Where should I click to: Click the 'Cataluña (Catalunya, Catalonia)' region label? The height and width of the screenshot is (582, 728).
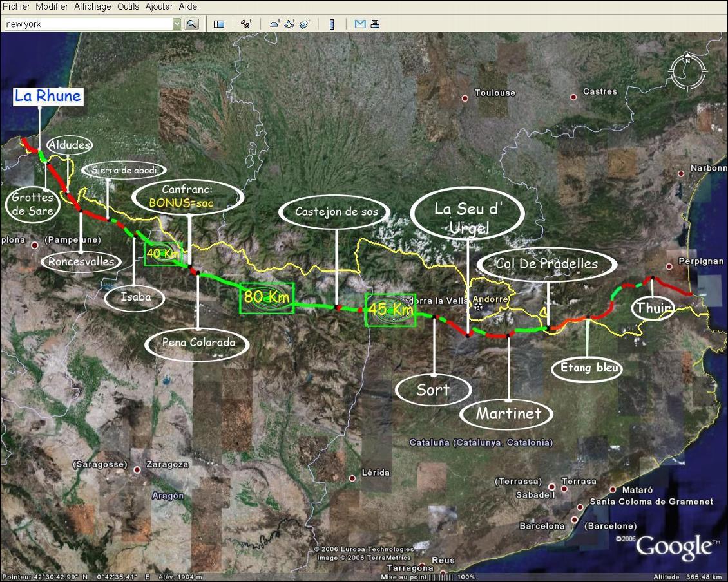pos(481,442)
